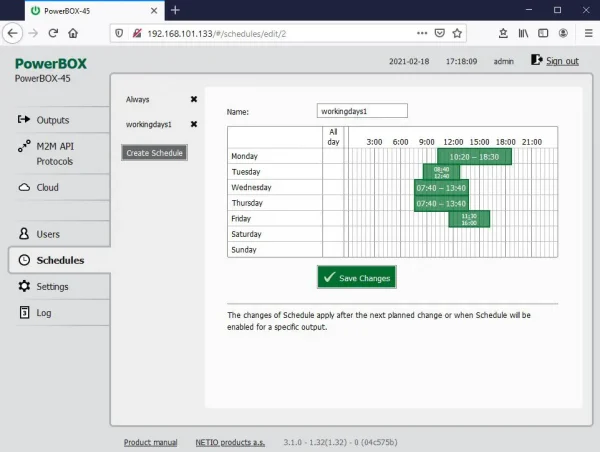The image size is (600, 452).
Task: Toggle All day for Thursday
Action: pos(333,203)
